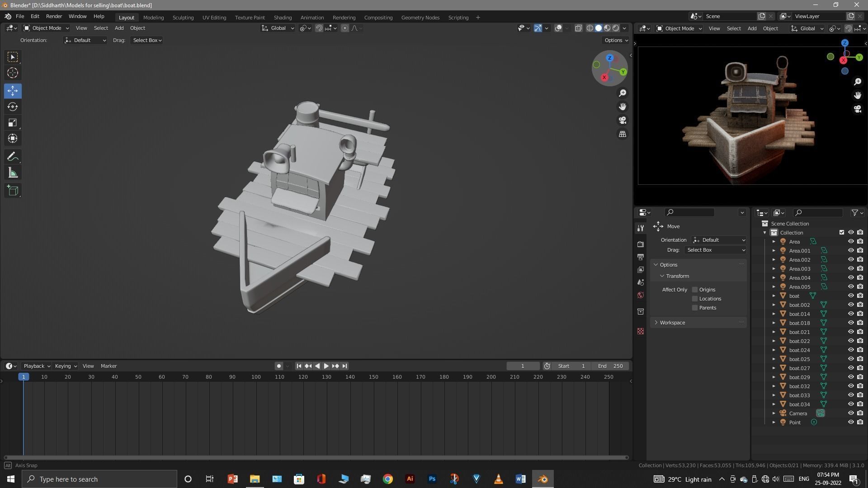The image size is (868, 488).
Task: Select the Annotate tool
Action: [13, 157]
